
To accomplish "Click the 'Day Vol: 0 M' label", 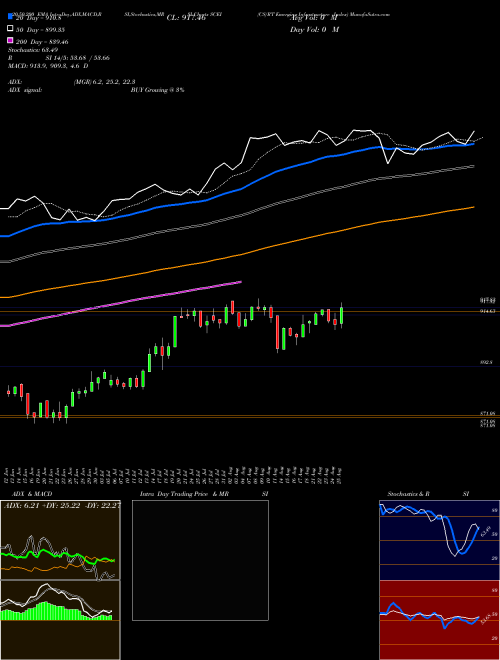I will tap(314, 30).
